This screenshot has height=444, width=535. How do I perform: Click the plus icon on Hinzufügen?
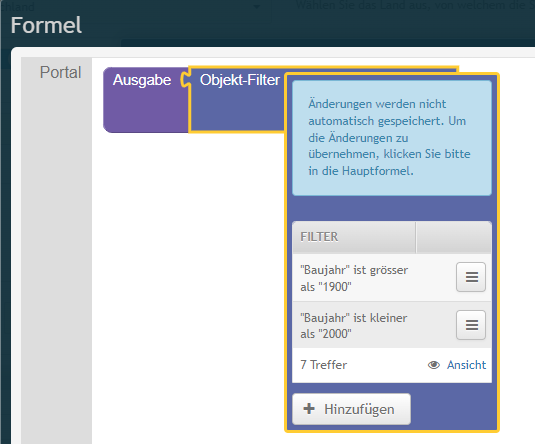click(309, 409)
